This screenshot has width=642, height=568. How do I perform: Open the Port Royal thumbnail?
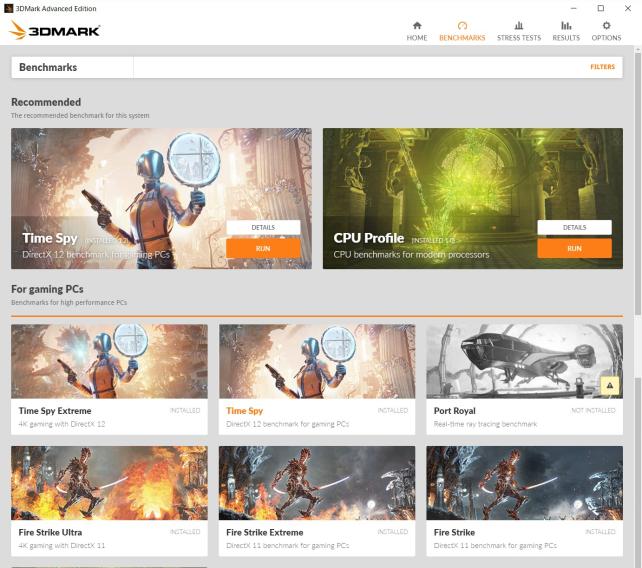(524, 361)
